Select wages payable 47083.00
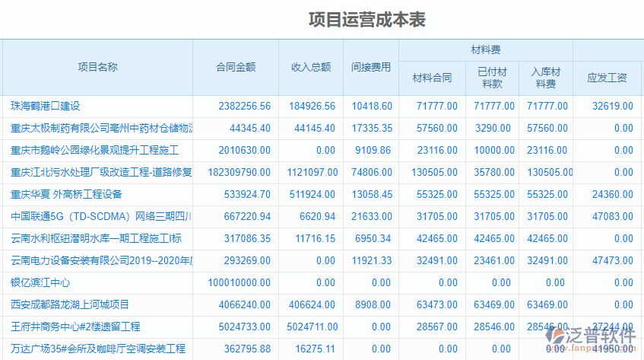This screenshot has height=360, width=644. tap(613, 217)
